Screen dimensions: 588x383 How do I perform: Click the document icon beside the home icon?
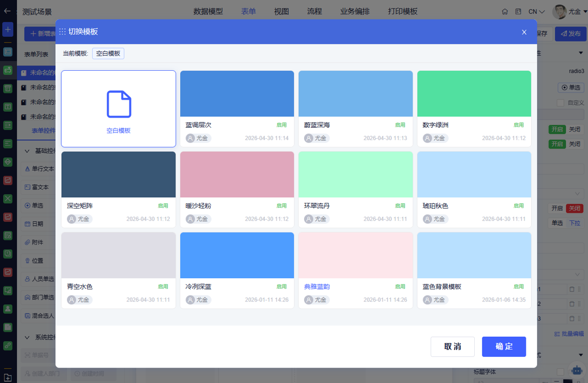click(518, 12)
